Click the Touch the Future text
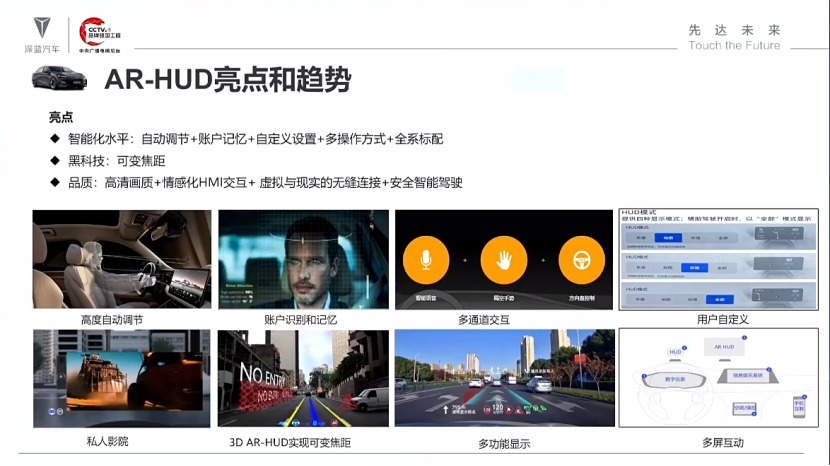This screenshot has width=830, height=466. (734, 46)
